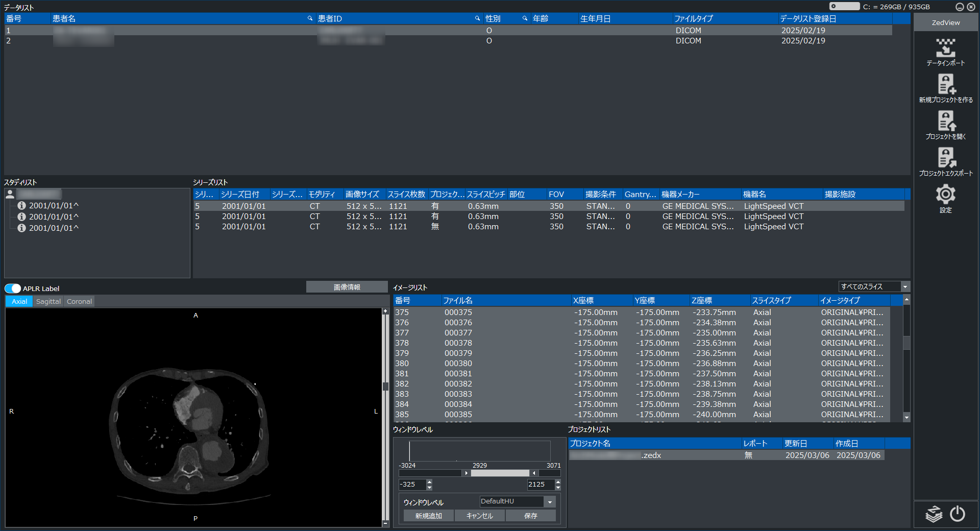This screenshot has width=980, height=531.
Task: Open the 設定 settings gear
Action: point(946,199)
